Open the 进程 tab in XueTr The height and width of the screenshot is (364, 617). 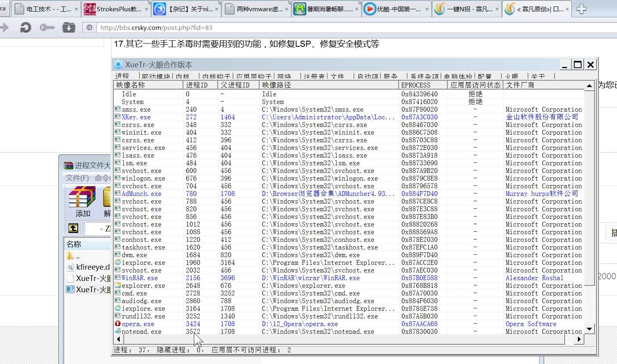122,76
